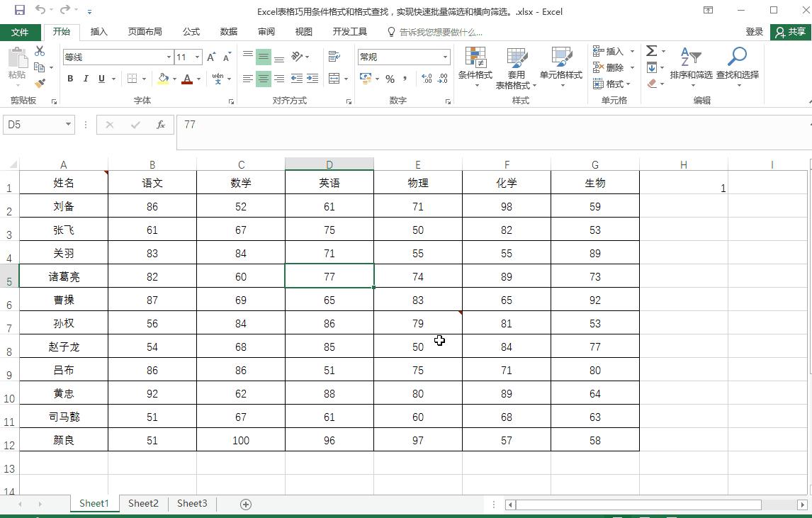Click the AutoSum Σ icon
The height and width of the screenshot is (518, 812).
(650, 50)
